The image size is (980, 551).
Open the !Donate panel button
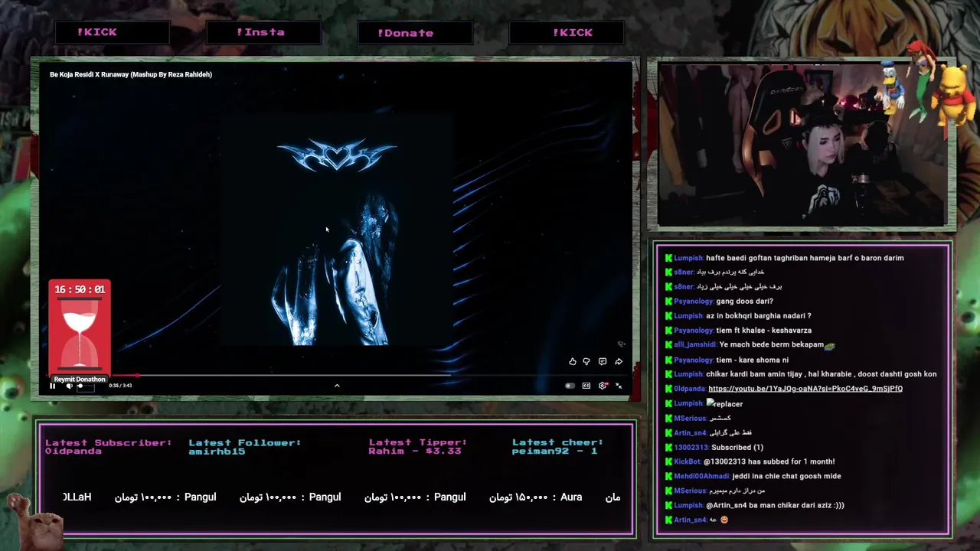(x=415, y=32)
